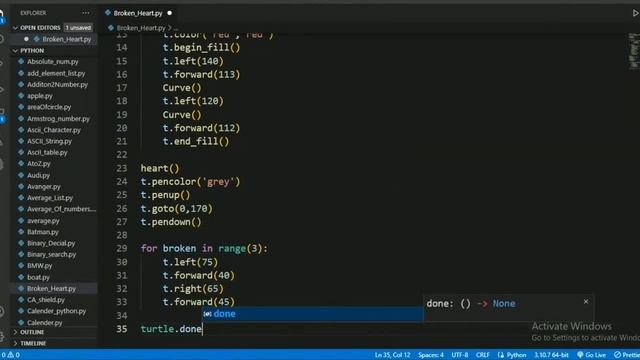
Task: Change end of line sequence CRLF
Action: pos(482,355)
